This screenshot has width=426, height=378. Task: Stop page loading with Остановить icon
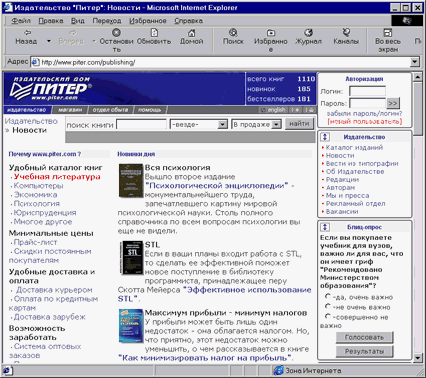point(116,33)
